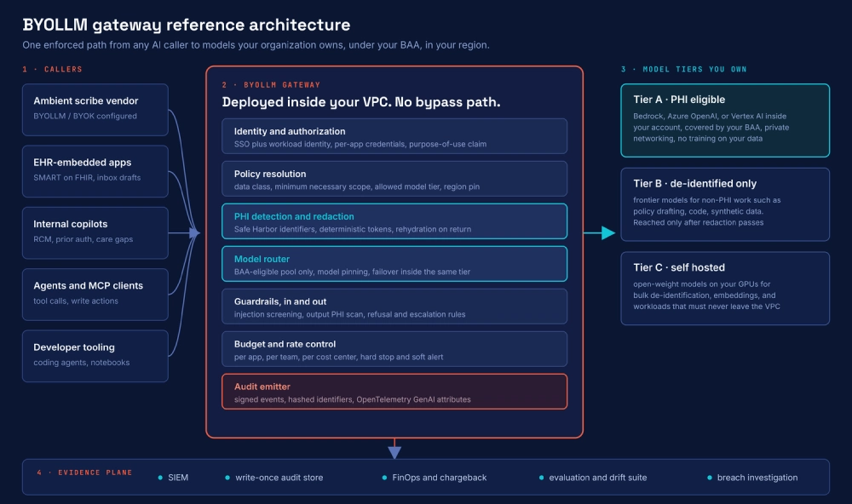This screenshot has height=504, width=852.
Task: Select the Model router box
Action: 394,264
